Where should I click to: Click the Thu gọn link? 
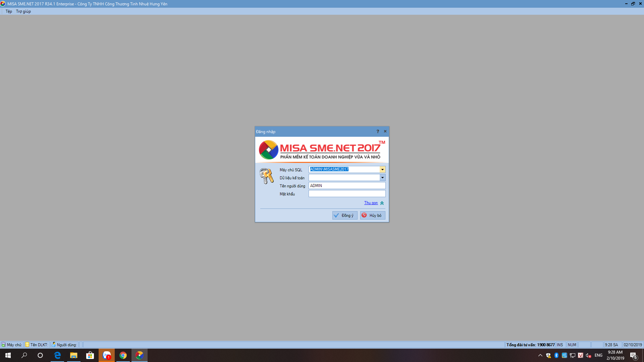pos(371,203)
